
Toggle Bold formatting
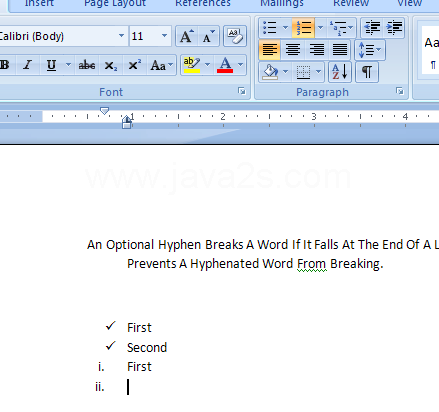(x=5, y=65)
